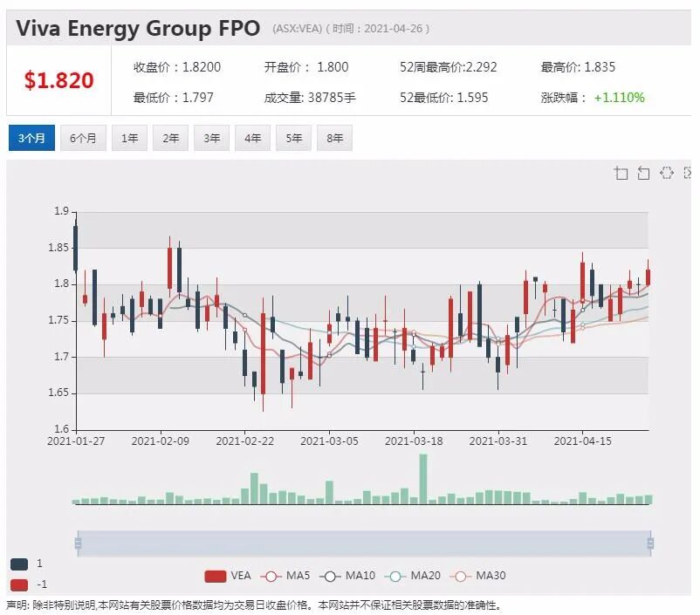Click the 声明 disclaimer text at bottom
The width and height of the screenshot is (700, 615).
pyautogui.click(x=255, y=605)
